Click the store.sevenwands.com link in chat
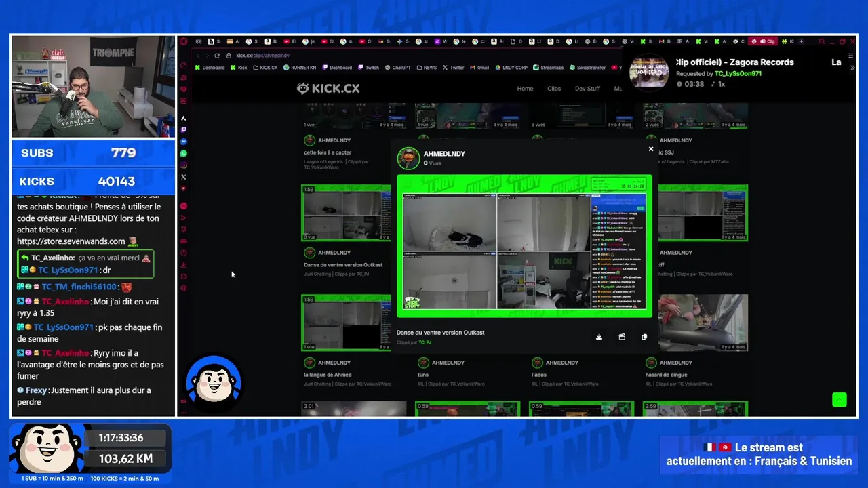The height and width of the screenshot is (488, 868). (71, 241)
